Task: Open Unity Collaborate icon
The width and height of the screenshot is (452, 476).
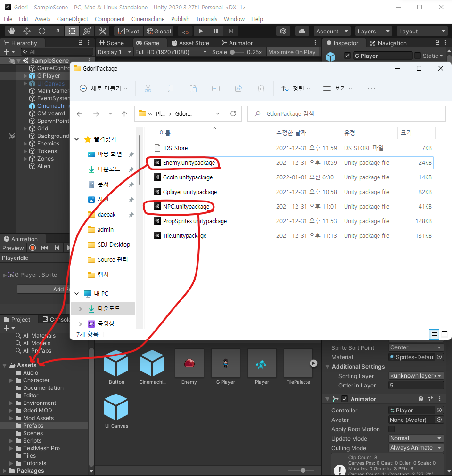Action: [x=283, y=31]
